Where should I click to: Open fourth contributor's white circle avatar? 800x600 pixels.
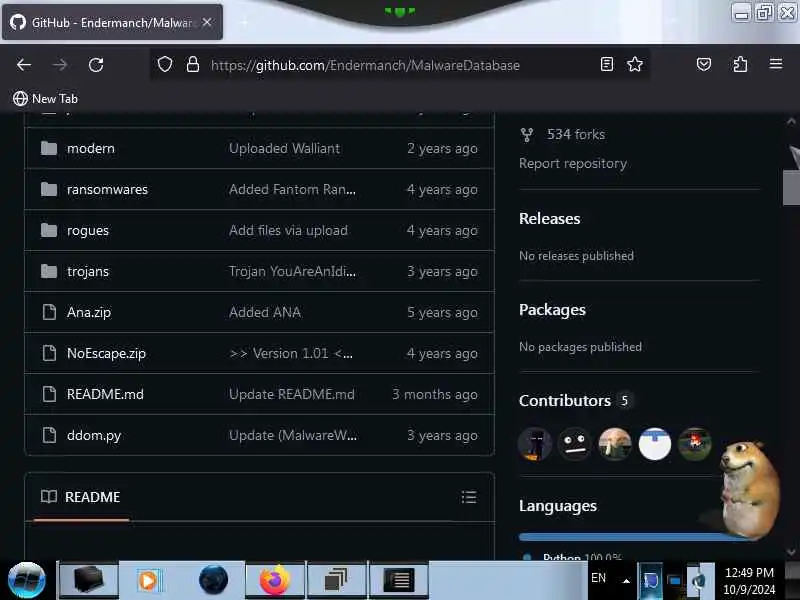point(655,444)
